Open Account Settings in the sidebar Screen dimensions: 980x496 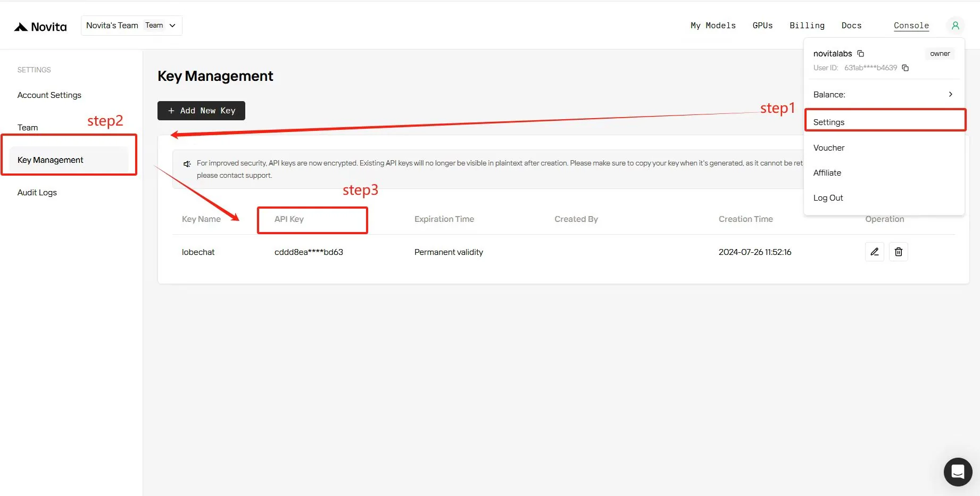(x=49, y=95)
